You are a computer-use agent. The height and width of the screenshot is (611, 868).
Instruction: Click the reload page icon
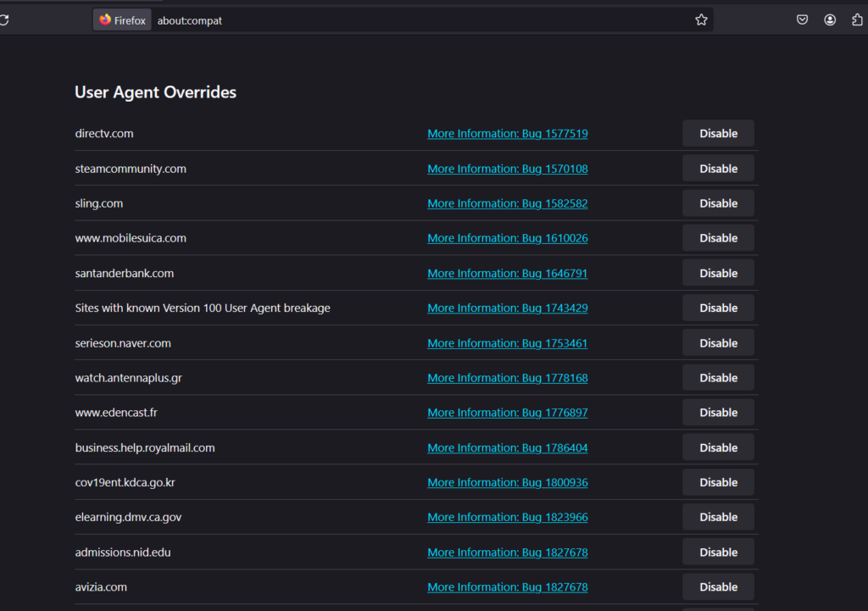(4, 20)
